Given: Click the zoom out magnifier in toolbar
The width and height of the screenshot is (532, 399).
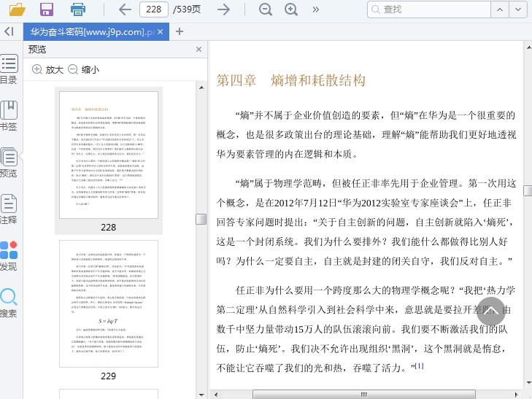Looking at the screenshot, I should tap(265, 9).
